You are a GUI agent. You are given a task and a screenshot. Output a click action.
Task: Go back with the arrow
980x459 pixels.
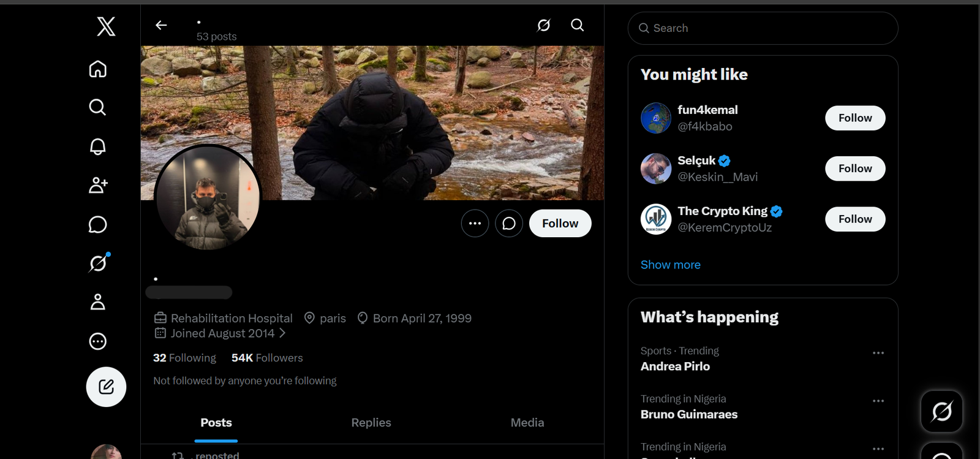(161, 25)
